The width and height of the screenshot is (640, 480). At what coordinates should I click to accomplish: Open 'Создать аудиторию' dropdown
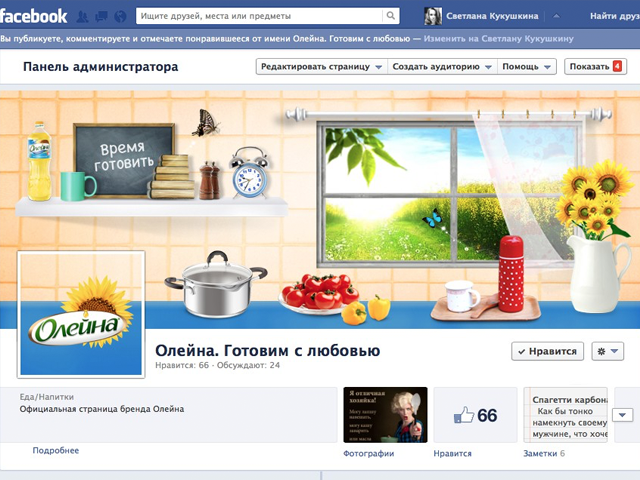[442, 67]
